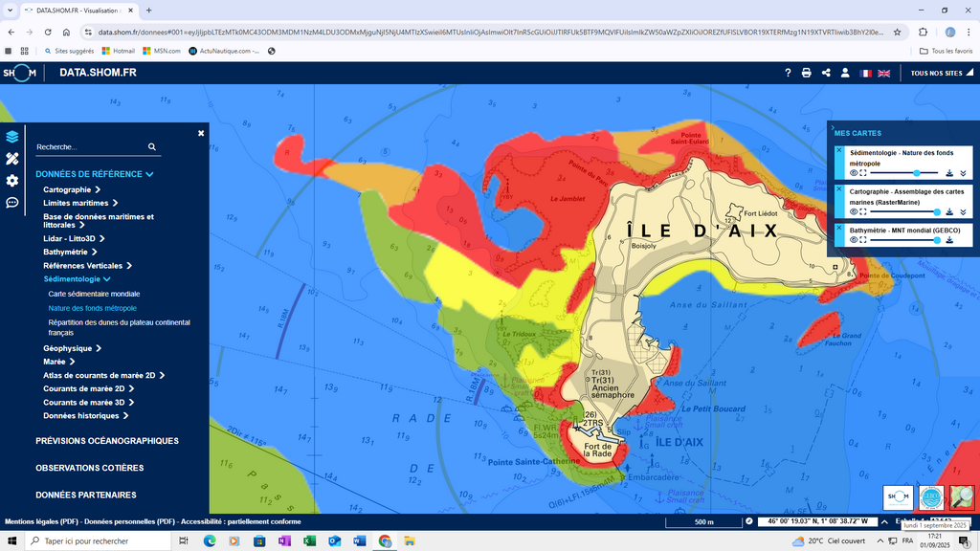Select Répartition des dunes du plateau continental
Screen dimensions: 980x551
coord(119,327)
